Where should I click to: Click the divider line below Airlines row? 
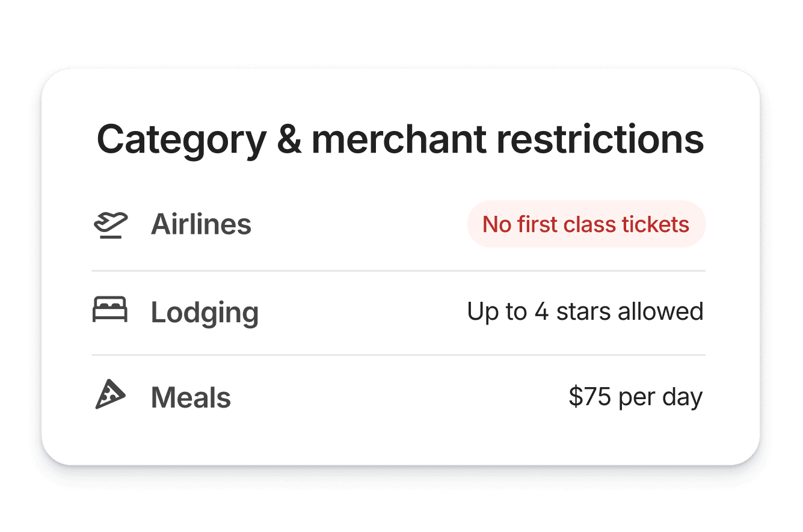398,271
